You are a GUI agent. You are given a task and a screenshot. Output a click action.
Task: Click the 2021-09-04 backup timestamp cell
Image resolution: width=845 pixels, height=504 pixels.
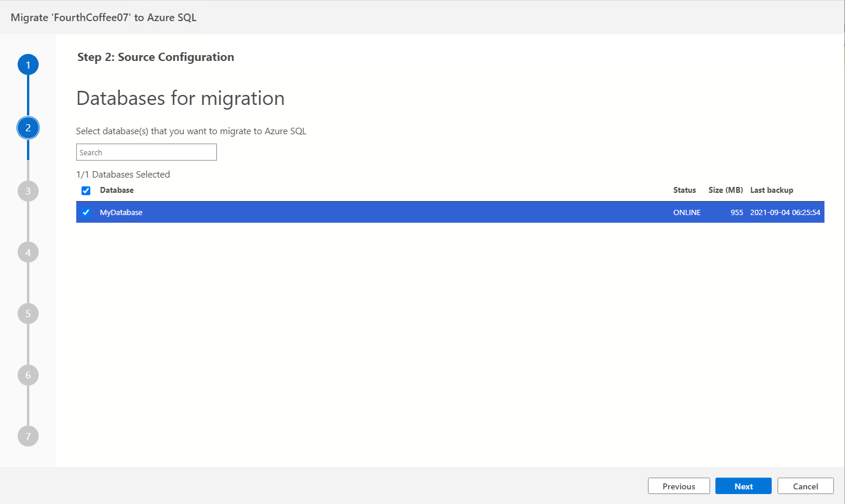click(785, 212)
